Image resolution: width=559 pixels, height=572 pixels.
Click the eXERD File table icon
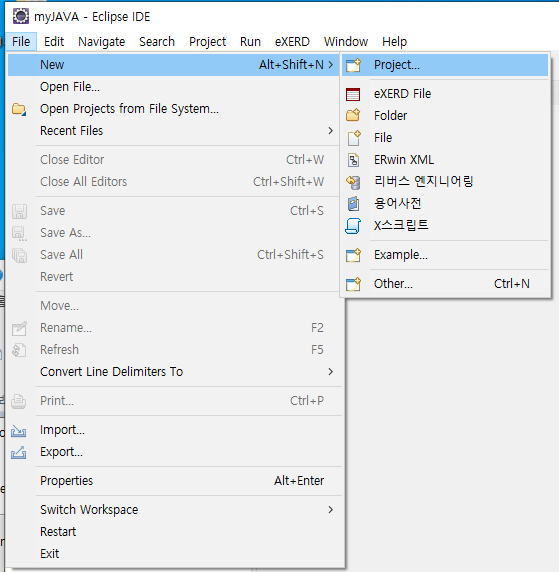point(353,94)
